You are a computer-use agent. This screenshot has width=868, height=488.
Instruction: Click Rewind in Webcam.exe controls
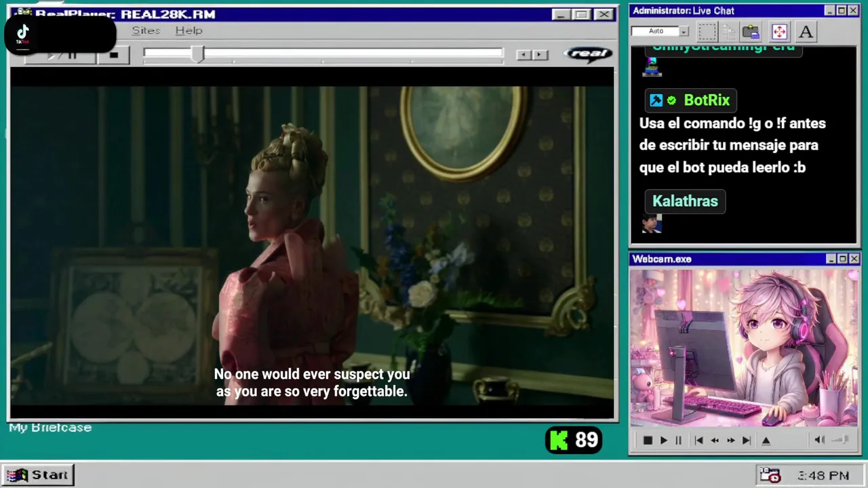click(x=715, y=441)
